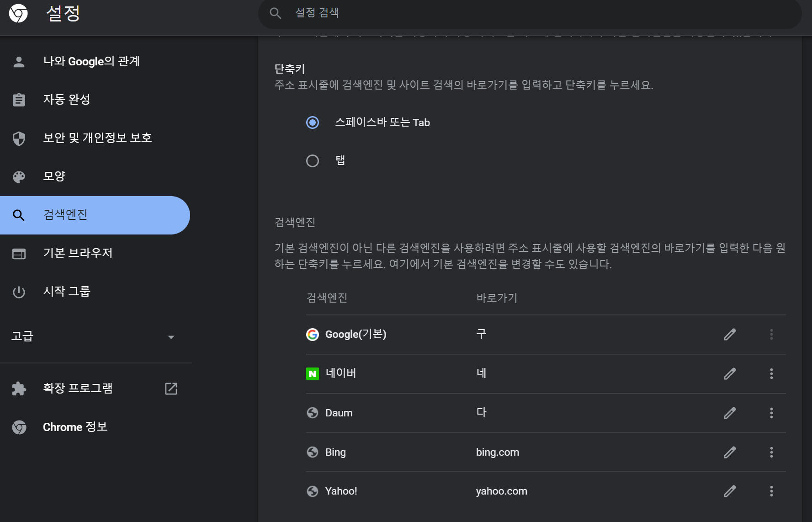Click the Daum engine name
Screen dimensions: 812x522
[339, 413]
